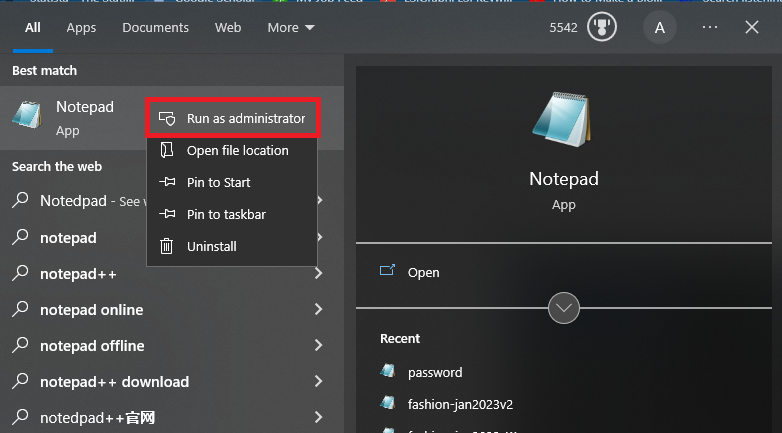
Task: Click the Uninstall trash icon
Action: (x=167, y=246)
